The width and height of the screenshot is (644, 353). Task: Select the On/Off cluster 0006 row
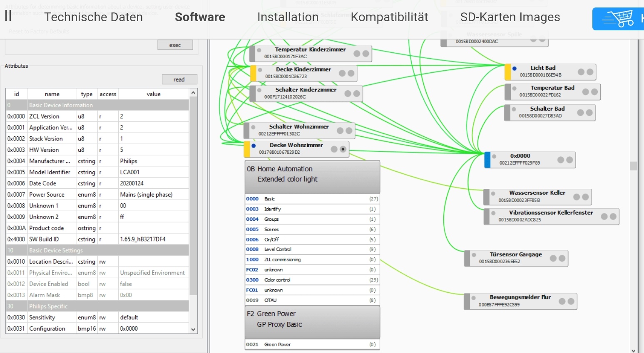pyautogui.click(x=312, y=239)
